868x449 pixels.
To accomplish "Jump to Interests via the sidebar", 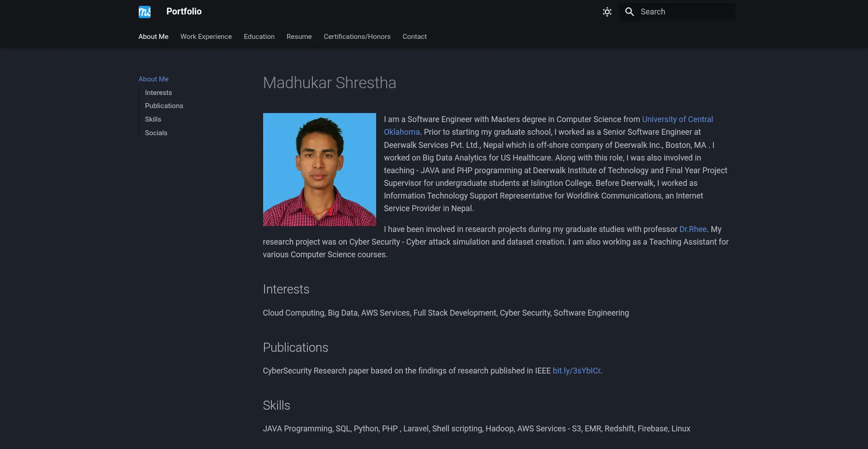I will (x=158, y=93).
